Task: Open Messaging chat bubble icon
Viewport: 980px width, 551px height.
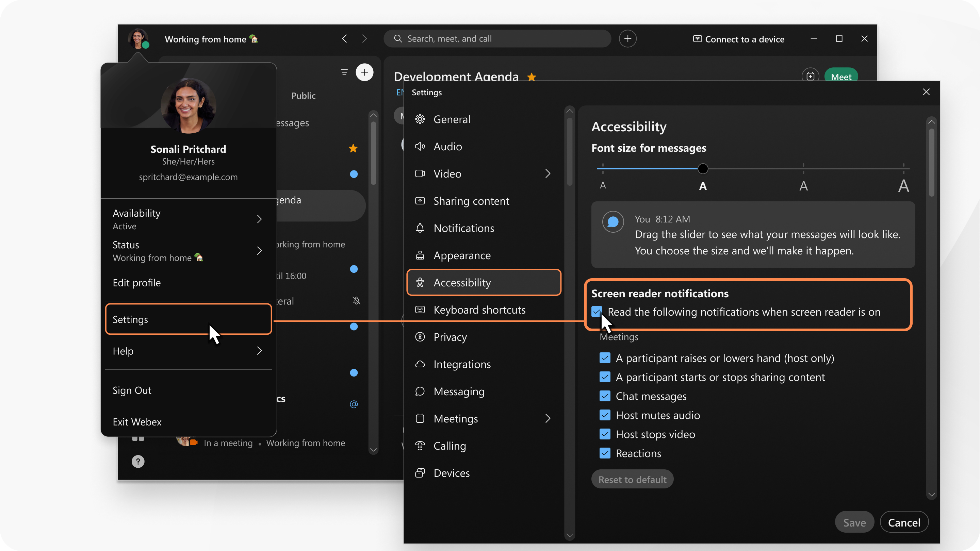Action: point(420,391)
